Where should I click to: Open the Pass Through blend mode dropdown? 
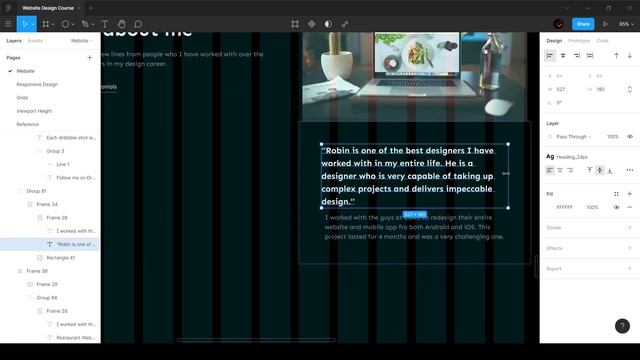pyautogui.click(x=573, y=137)
